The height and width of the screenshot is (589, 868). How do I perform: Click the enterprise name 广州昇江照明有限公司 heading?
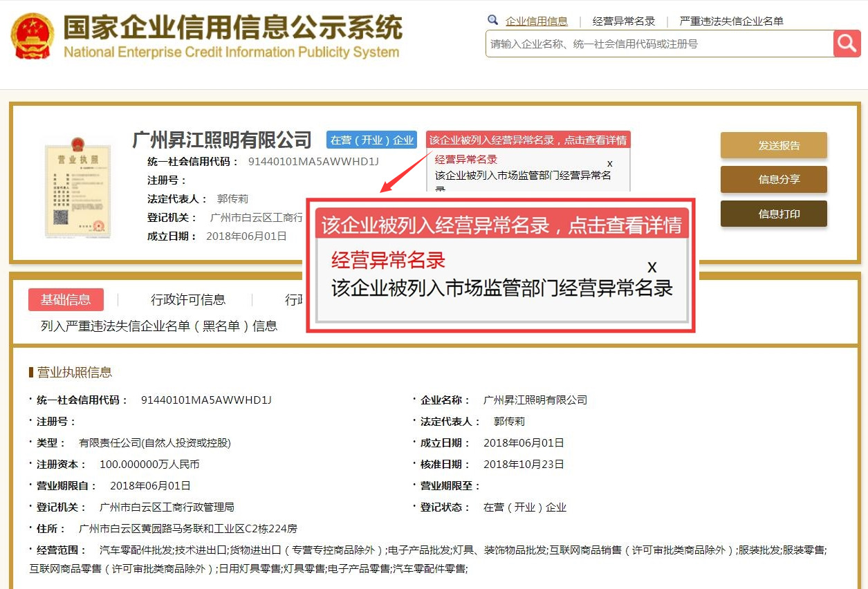(223, 139)
